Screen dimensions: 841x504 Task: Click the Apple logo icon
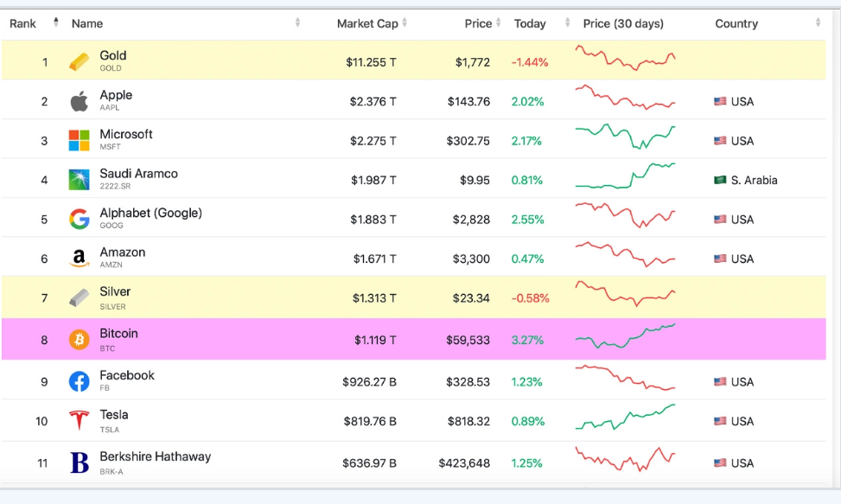79,102
